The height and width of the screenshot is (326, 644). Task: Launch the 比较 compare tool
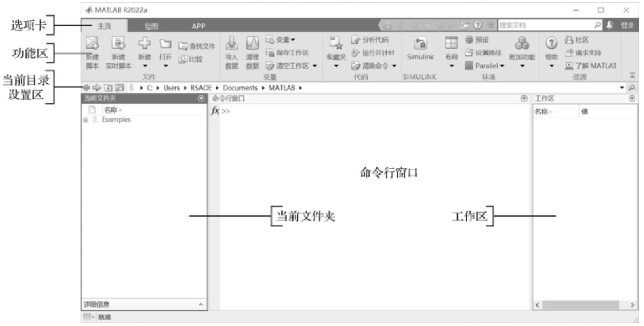click(191, 59)
